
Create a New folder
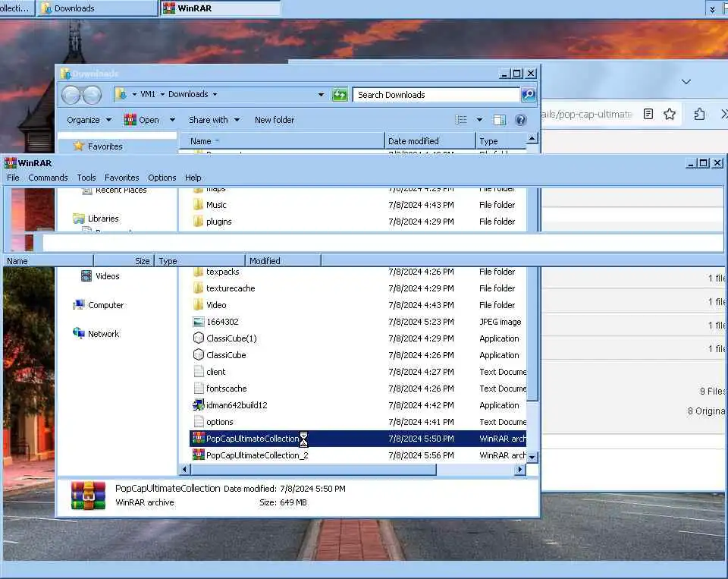click(275, 120)
